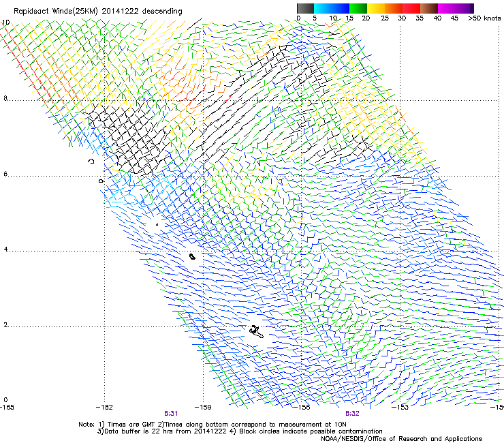The width and height of the screenshot is (504, 443).
Task: Click the 'Note: 1) Times are GMT' line
Action: click(x=212, y=425)
